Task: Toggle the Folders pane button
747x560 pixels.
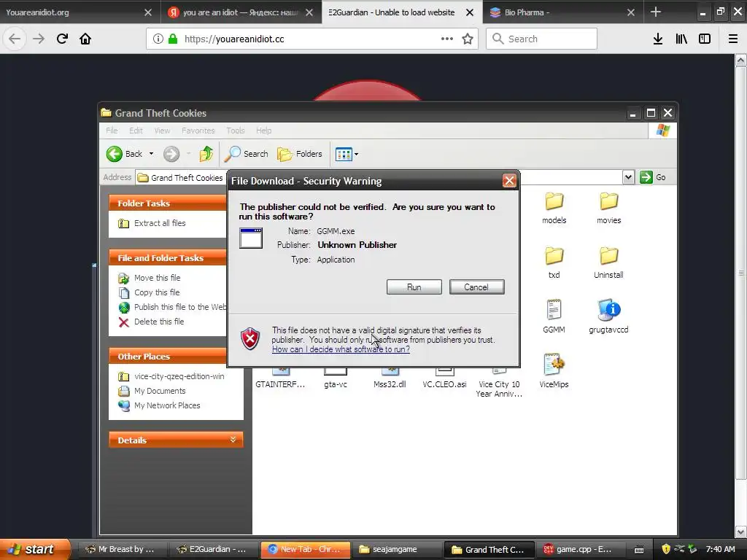Action: pos(300,154)
